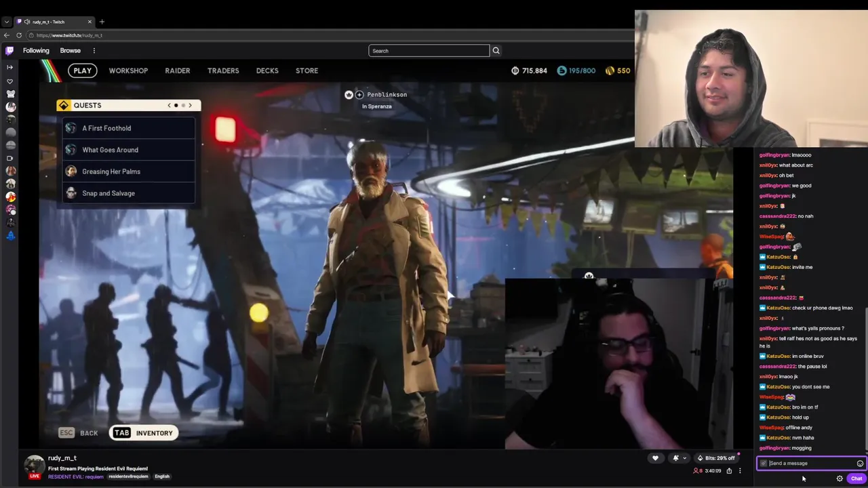Click the previous quests page arrow
868x488 pixels.
coord(170,105)
